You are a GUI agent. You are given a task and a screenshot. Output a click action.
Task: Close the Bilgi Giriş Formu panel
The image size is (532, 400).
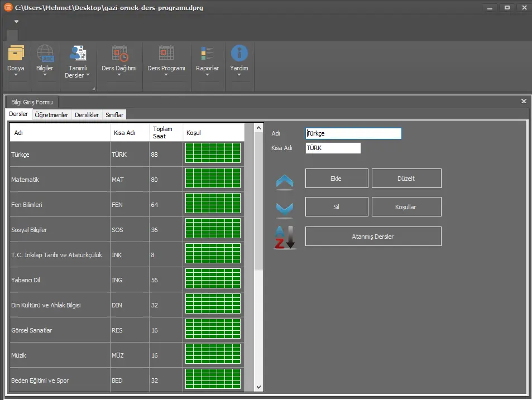[524, 102]
